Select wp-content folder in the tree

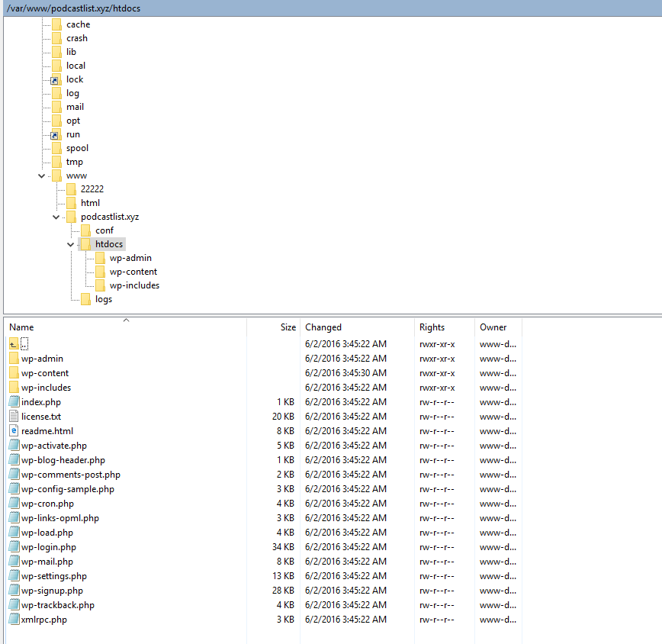[133, 272]
